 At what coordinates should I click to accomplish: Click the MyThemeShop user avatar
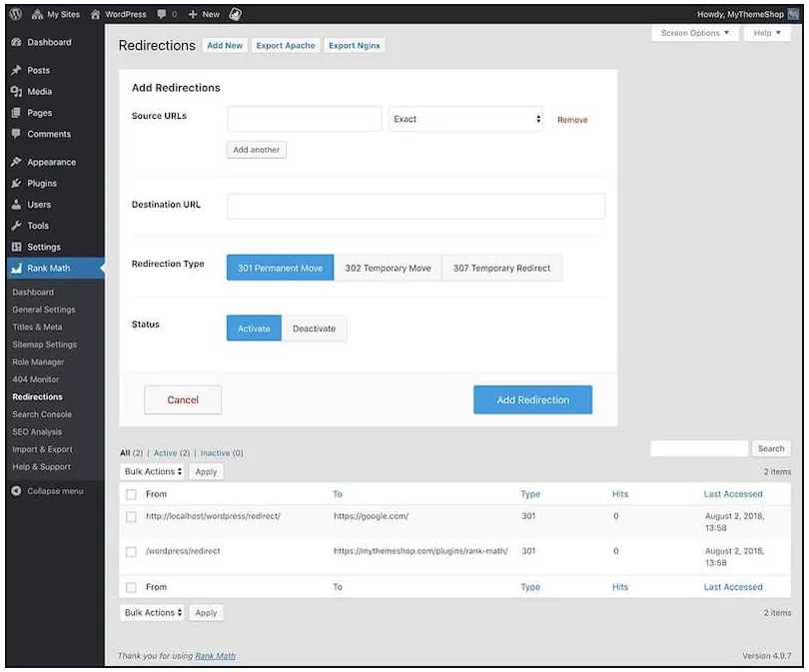793,14
